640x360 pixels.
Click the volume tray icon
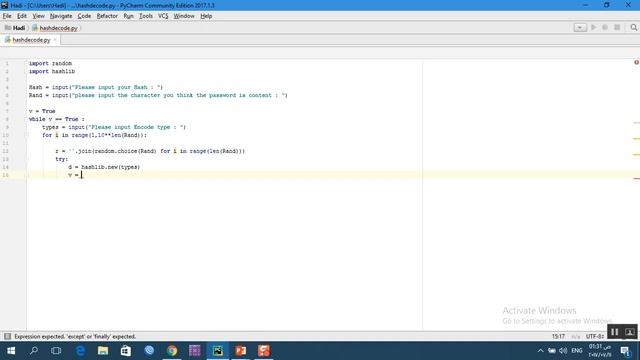(x=563, y=351)
